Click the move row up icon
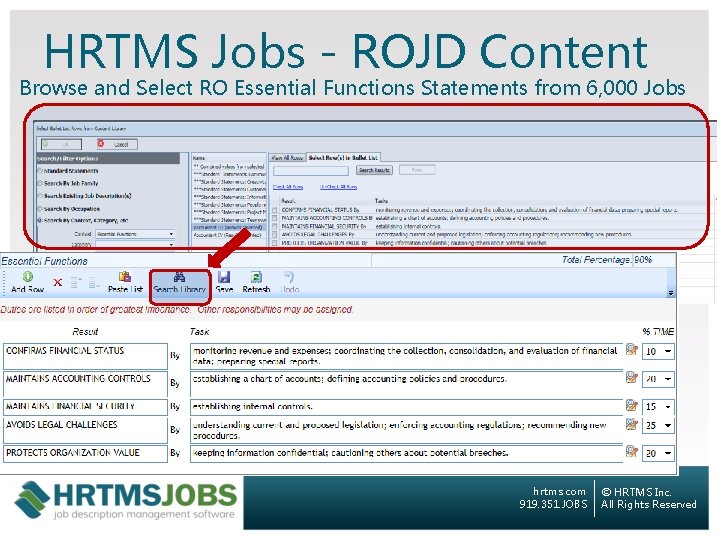Image resolution: width=720 pixels, height=540 pixels. tap(76, 282)
